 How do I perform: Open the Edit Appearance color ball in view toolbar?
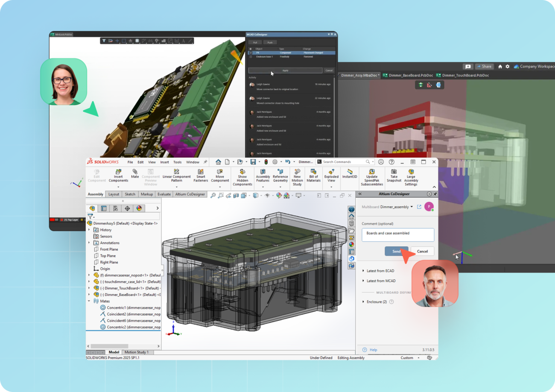point(279,196)
